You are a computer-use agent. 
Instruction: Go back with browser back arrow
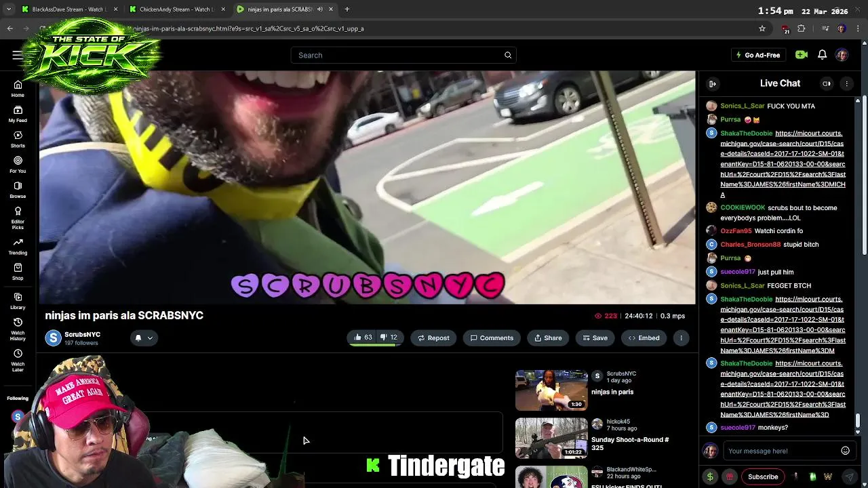click(x=10, y=28)
